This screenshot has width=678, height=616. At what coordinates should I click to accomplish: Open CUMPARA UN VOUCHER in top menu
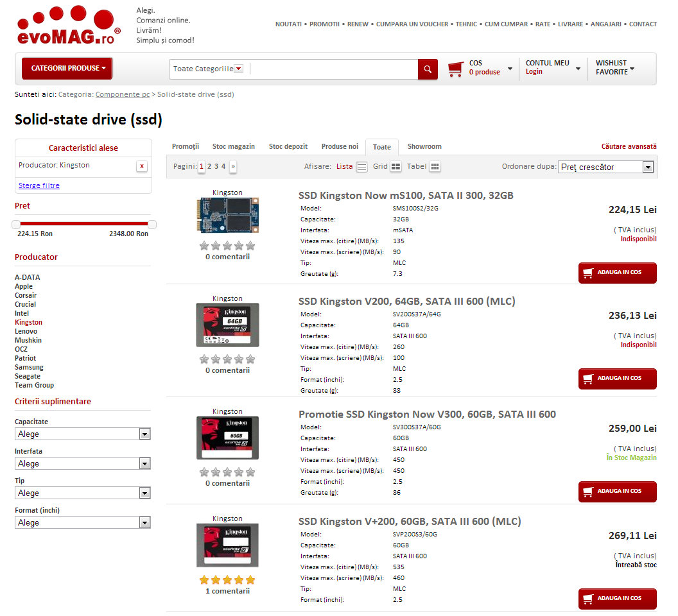click(x=412, y=24)
